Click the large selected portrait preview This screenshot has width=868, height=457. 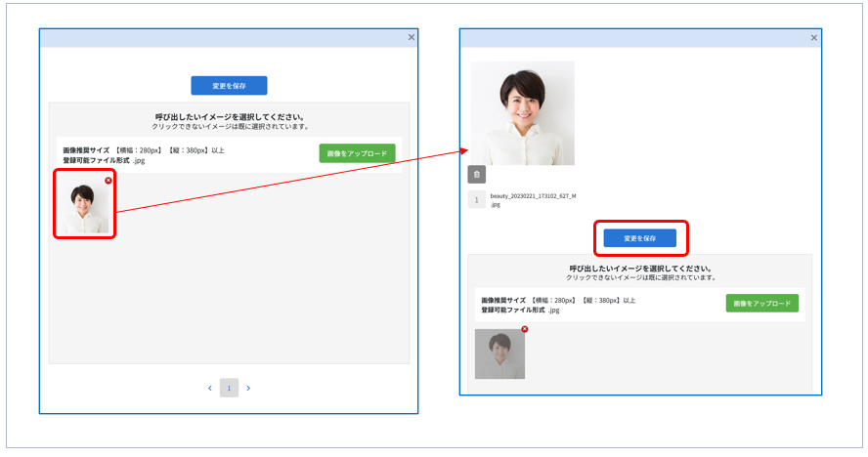click(522, 113)
